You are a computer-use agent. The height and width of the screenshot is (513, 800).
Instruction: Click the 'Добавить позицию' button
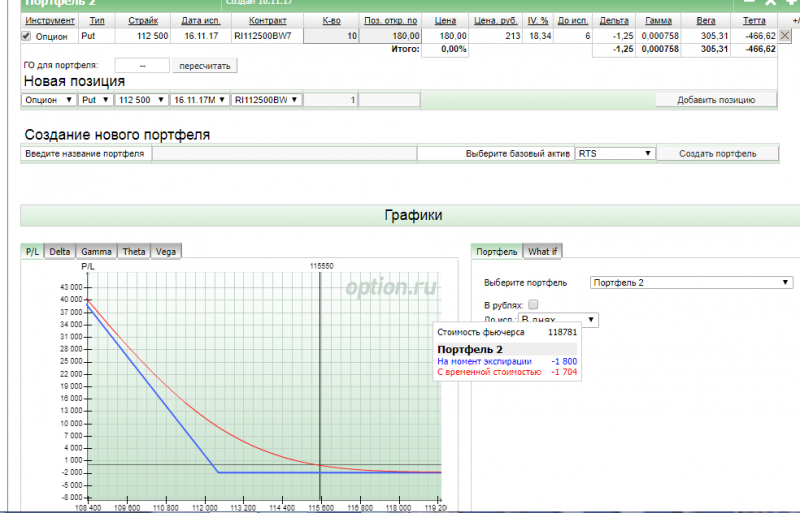point(717,100)
